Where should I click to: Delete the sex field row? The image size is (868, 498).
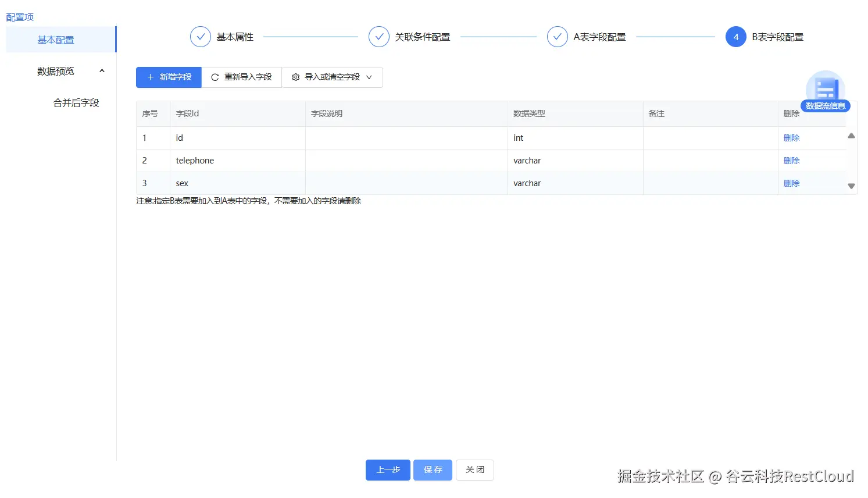tap(791, 183)
